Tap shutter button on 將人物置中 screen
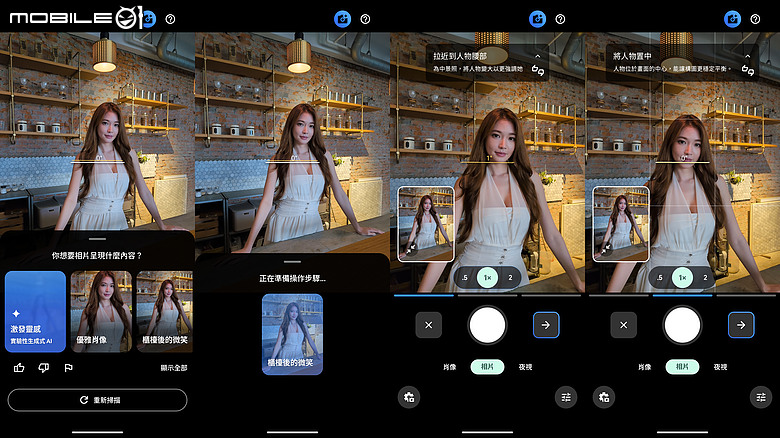Image resolution: width=780 pixels, height=438 pixels. (682, 325)
